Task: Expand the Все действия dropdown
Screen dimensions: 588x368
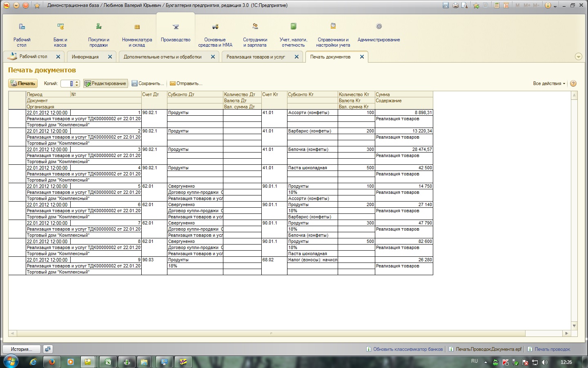Action: pos(549,83)
